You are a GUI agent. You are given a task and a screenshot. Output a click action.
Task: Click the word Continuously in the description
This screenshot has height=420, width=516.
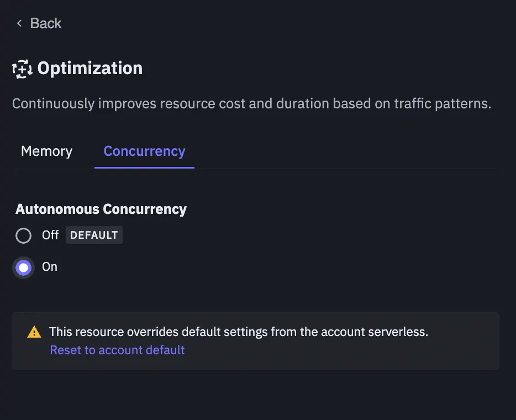[x=53, y=103]
